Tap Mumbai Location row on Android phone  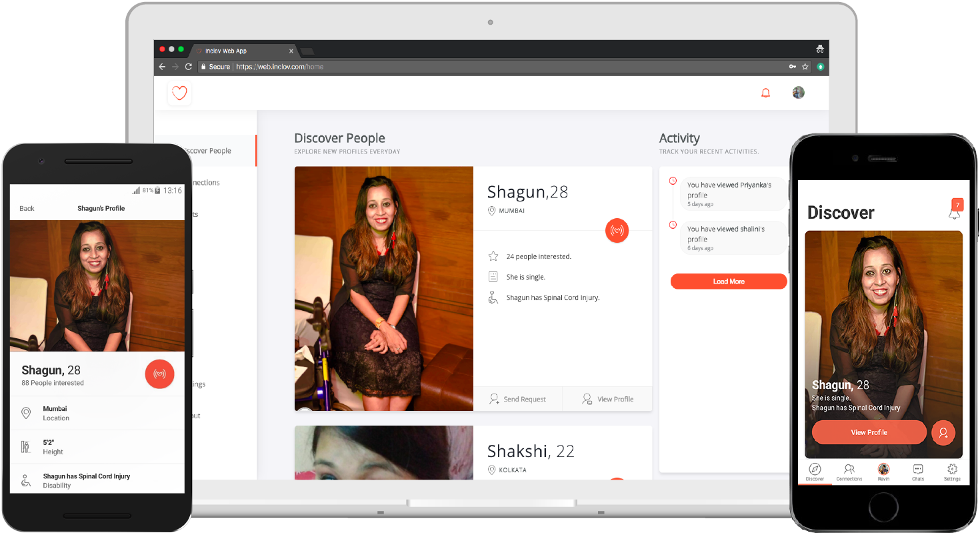pos(97,413)
